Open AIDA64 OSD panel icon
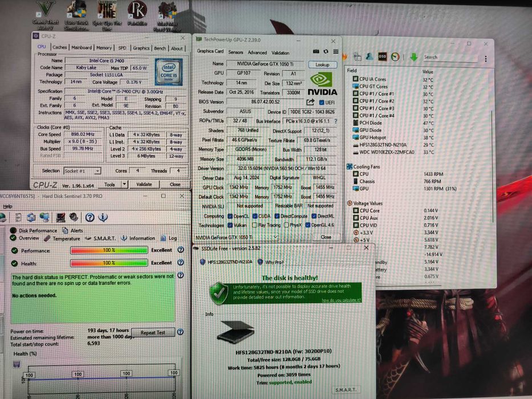 coord(383,57)
